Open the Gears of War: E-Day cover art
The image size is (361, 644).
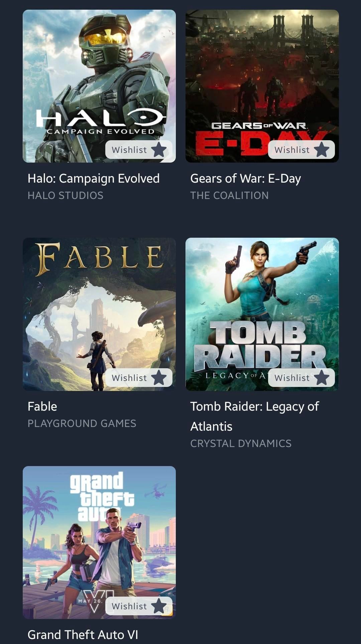pos(262,86)
